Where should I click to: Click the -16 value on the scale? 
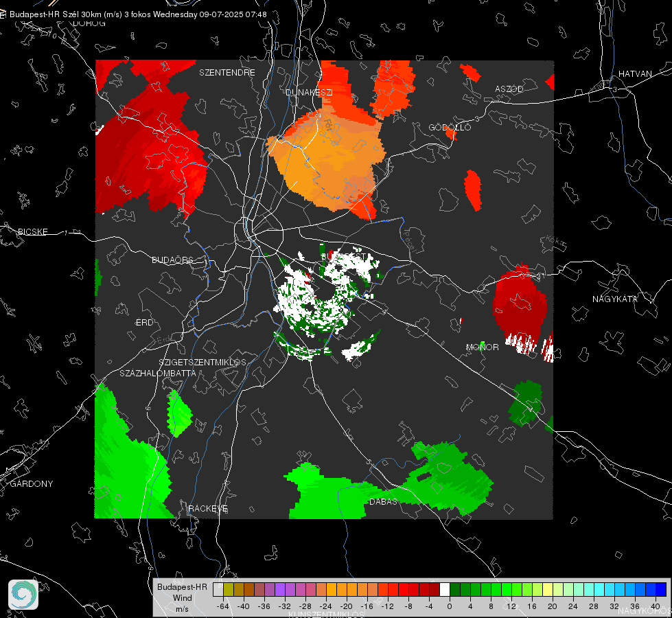(x=367, y=606)
